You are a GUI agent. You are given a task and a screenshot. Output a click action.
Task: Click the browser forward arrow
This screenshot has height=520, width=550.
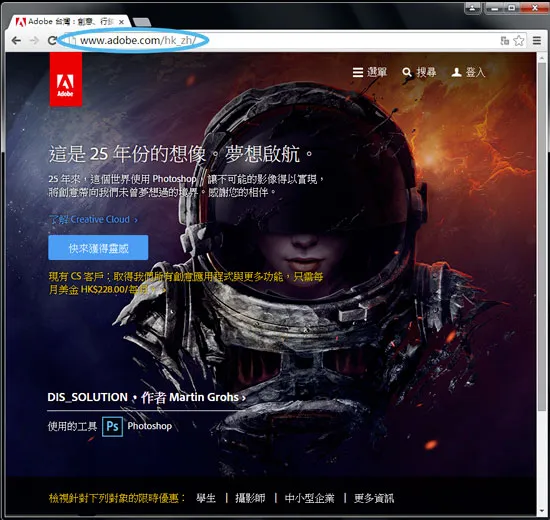pos(34,41)
